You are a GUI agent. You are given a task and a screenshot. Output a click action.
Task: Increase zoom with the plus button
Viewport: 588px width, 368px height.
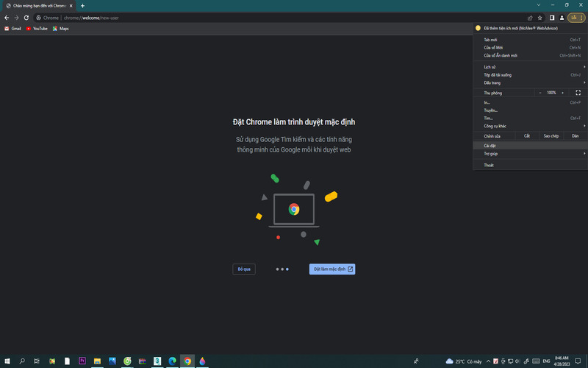click(x=562, y=93)
